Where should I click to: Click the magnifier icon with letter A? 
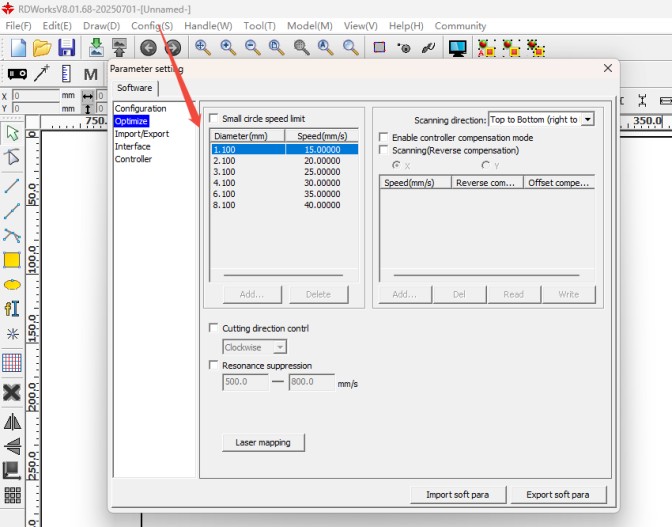[x=326, y=48]
